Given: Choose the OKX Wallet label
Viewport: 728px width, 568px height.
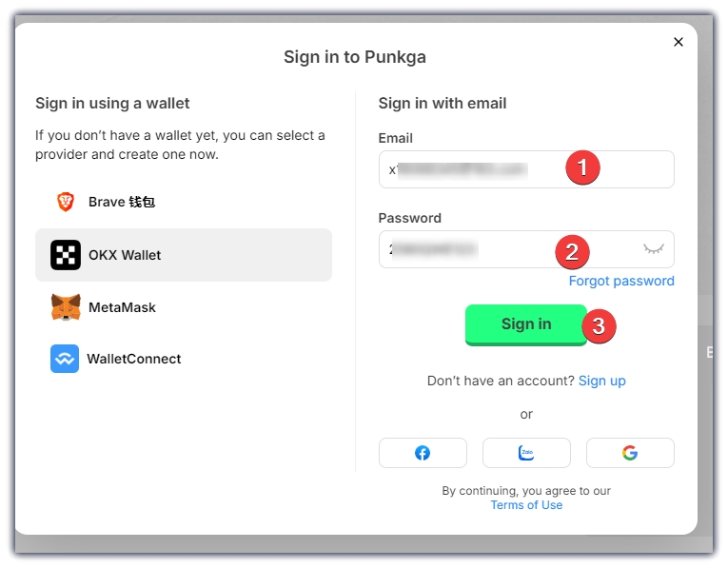Looking at the screenshot, I should (x=125, y=255).
